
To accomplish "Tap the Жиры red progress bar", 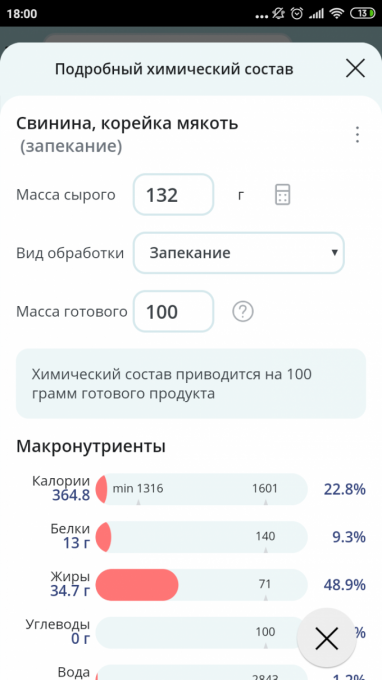I will [x=137, y=585].
